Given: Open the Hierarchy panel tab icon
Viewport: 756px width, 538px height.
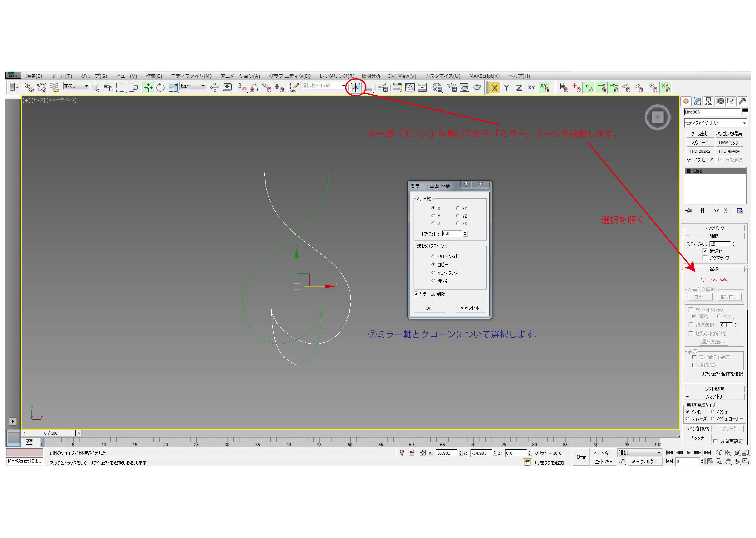Looking at the screenshot, I should pyautogui.click(x=708, y=101).
